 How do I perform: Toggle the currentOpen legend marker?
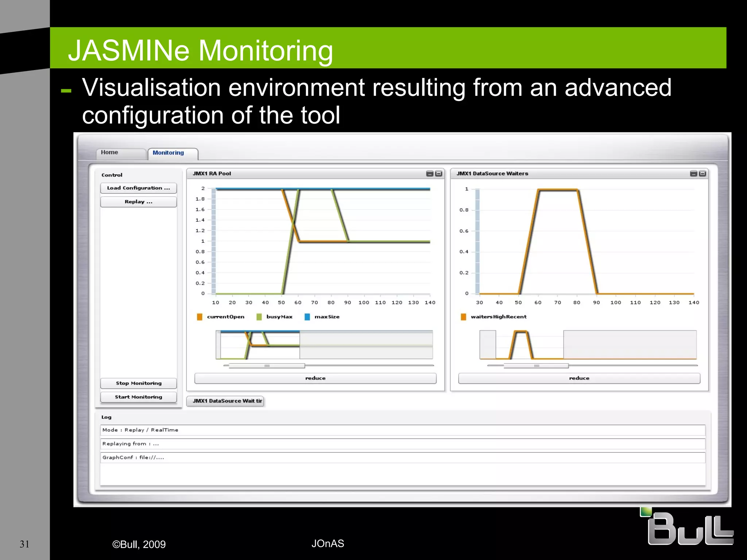(x=200, y=317)
